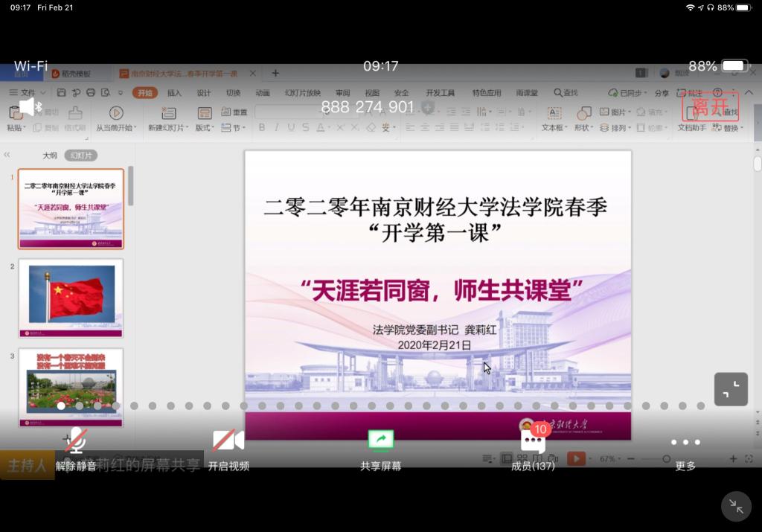
Task: Click the zoom slider handle in status bar
Action: 666,459
